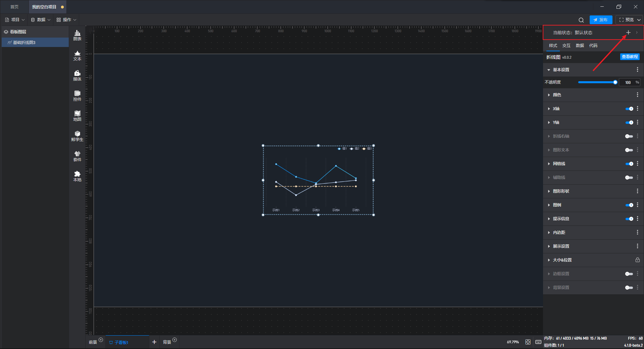This screenshot has height=349, width=644.
Task: Expand the 展示设置 section
Action: (x=549, y=246)
